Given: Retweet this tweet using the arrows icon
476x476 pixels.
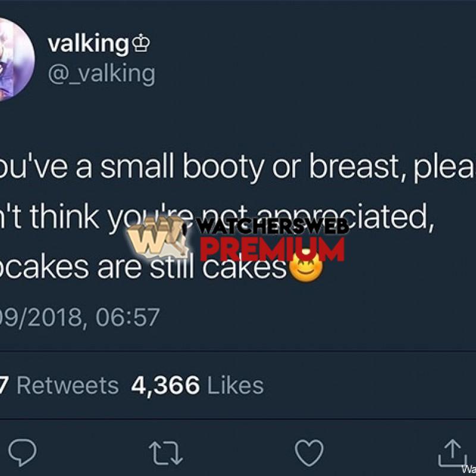Looking at the screenshot, I should tap(166, 453).
